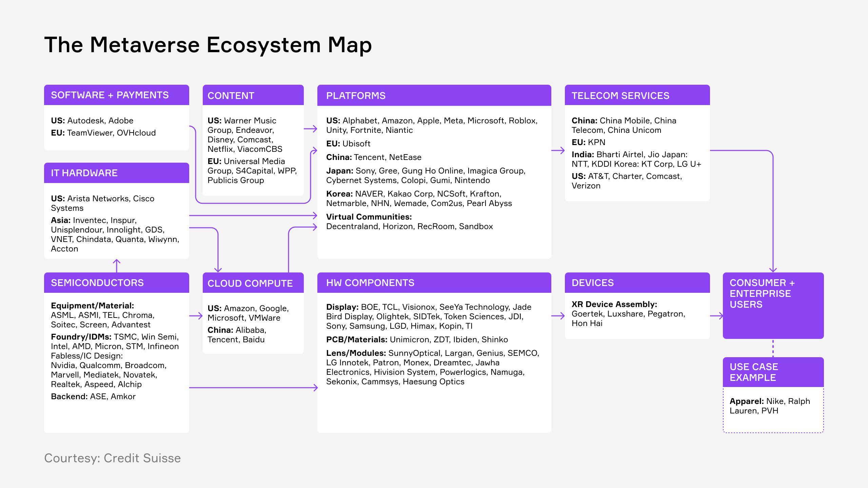Image resolution: width=868 pixels, height=488 pixels.
Task: Select "Netmarble, NHN, Wemade" line
Action: [419, 203]
